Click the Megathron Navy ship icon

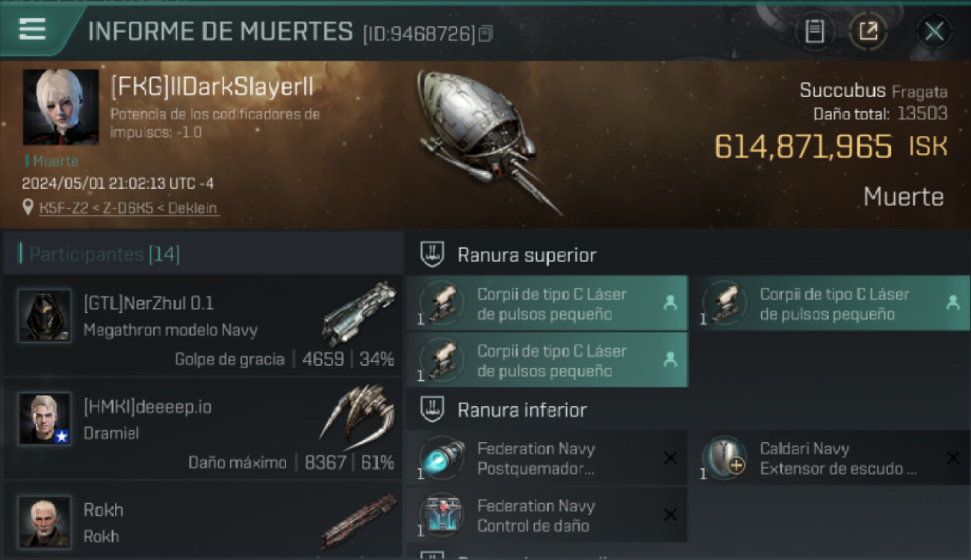click(x=359, y=314)
